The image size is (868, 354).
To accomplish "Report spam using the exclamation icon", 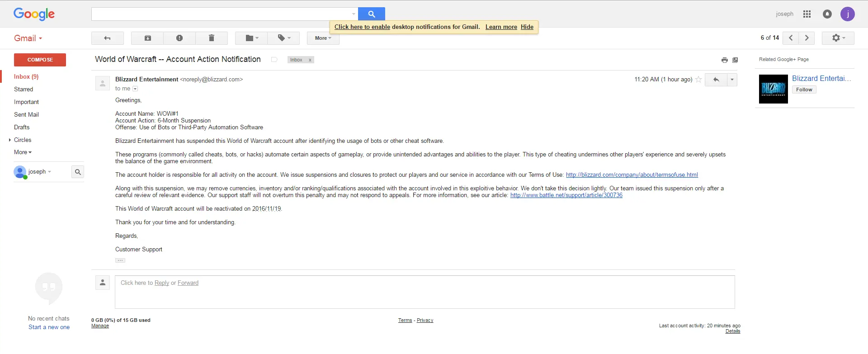I will [x=179, y=38].
